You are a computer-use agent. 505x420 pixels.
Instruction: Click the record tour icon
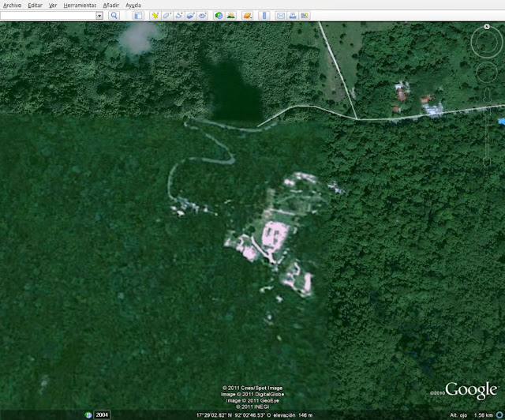tap(203, 16)
